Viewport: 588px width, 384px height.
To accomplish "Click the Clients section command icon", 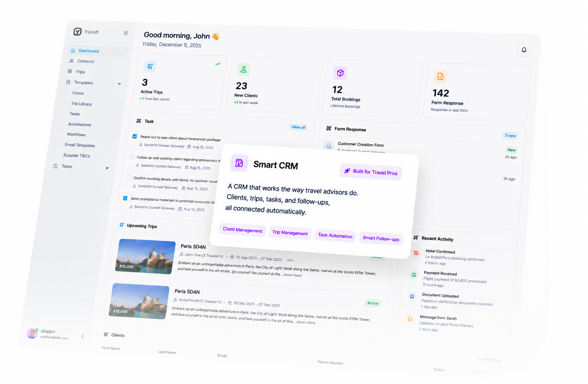I will (x=106, y=334).
